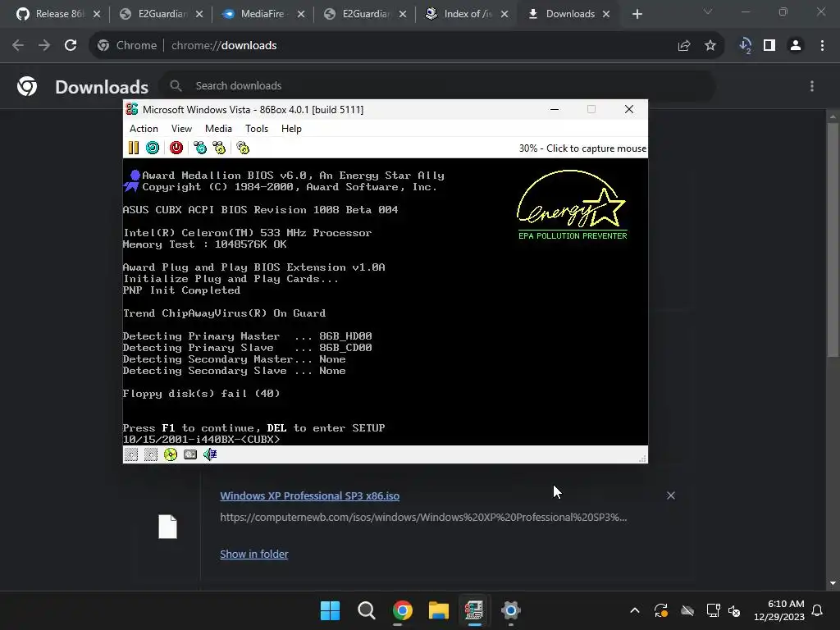Open 86Box settings from the toolbar icon

pyautogui.click(x=243, y=148)
